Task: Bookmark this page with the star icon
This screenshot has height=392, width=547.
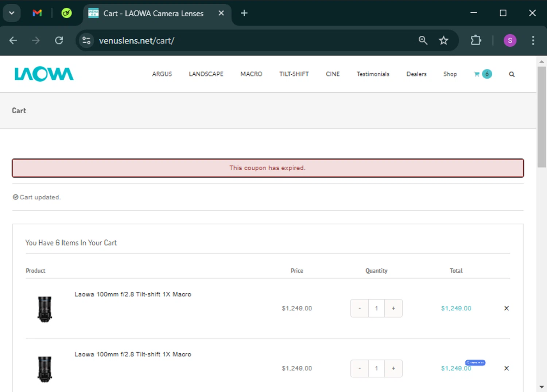Action: click(443, 40)
